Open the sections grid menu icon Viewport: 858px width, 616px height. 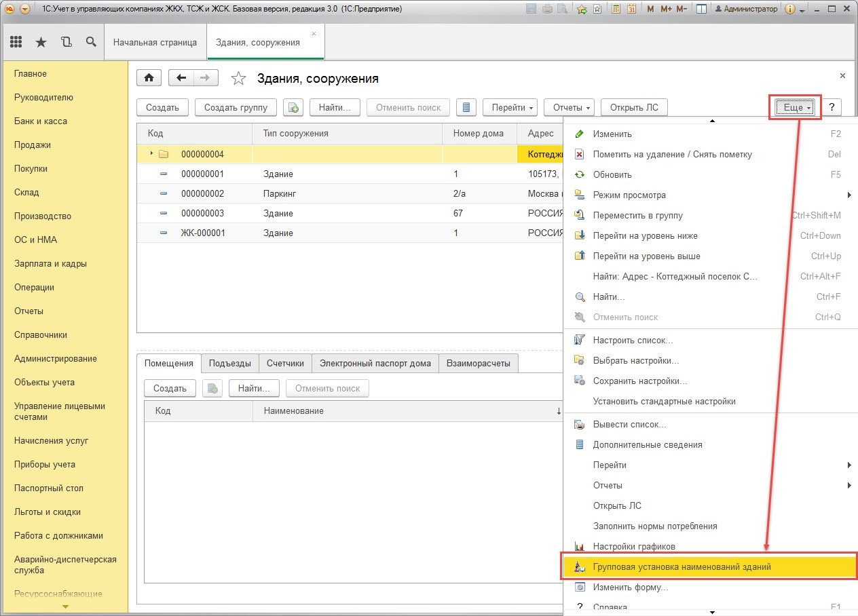(x=16, y=42)
